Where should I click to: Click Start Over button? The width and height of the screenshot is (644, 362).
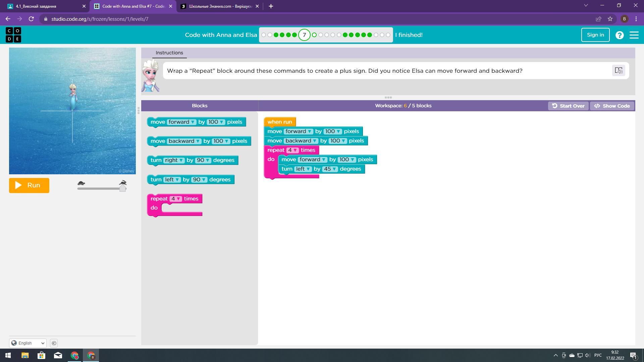[x=568, y=106]
